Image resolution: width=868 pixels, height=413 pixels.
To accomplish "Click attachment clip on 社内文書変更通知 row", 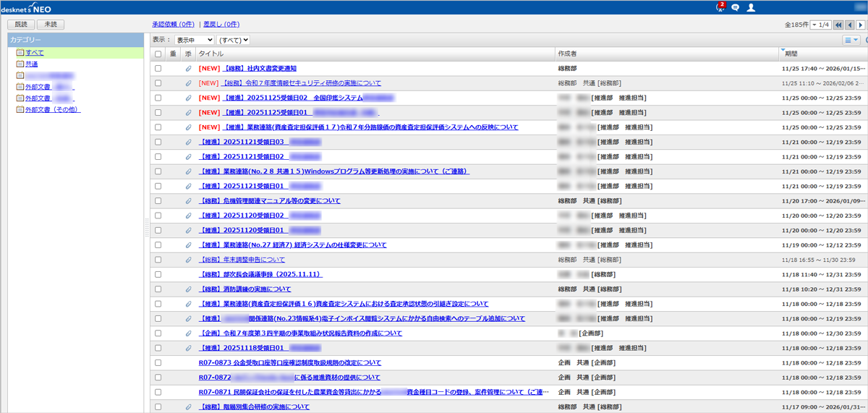I will [187, 69].
